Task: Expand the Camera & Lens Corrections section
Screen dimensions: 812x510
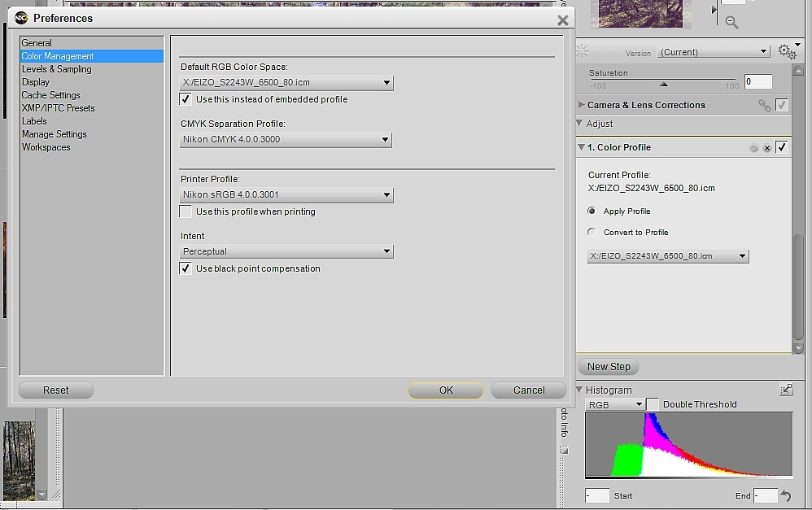Action: coord(581,105)
